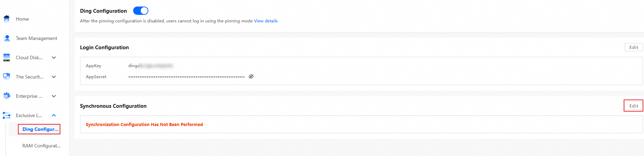Expand the Enterprise menu chevron
Image resolution: width=644 pixels, height=156 pixels.
click(x=54, y=96)
